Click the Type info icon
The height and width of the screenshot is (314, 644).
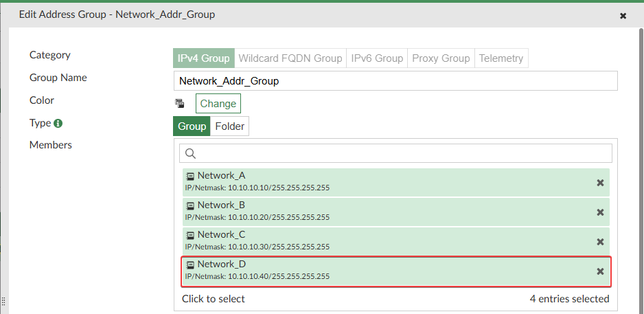point(58,123)
